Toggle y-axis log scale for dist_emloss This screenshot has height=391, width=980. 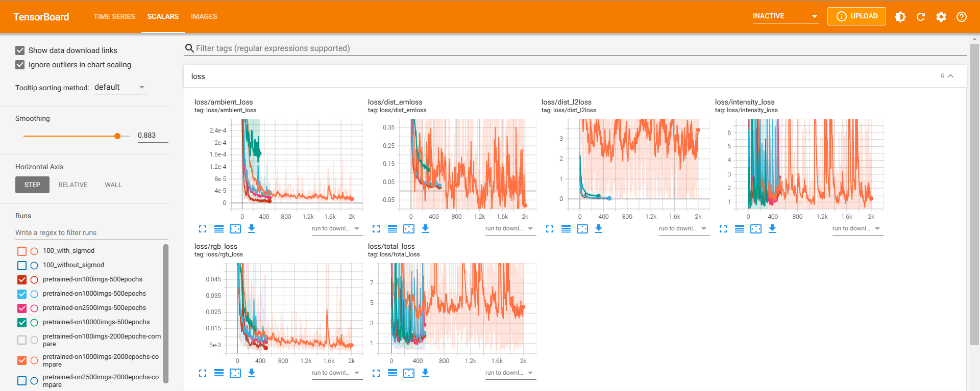393,229
